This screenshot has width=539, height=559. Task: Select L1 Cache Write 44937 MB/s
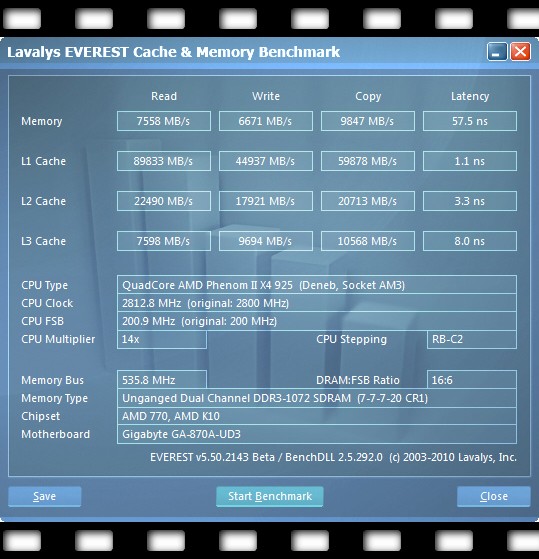(266, 161)
